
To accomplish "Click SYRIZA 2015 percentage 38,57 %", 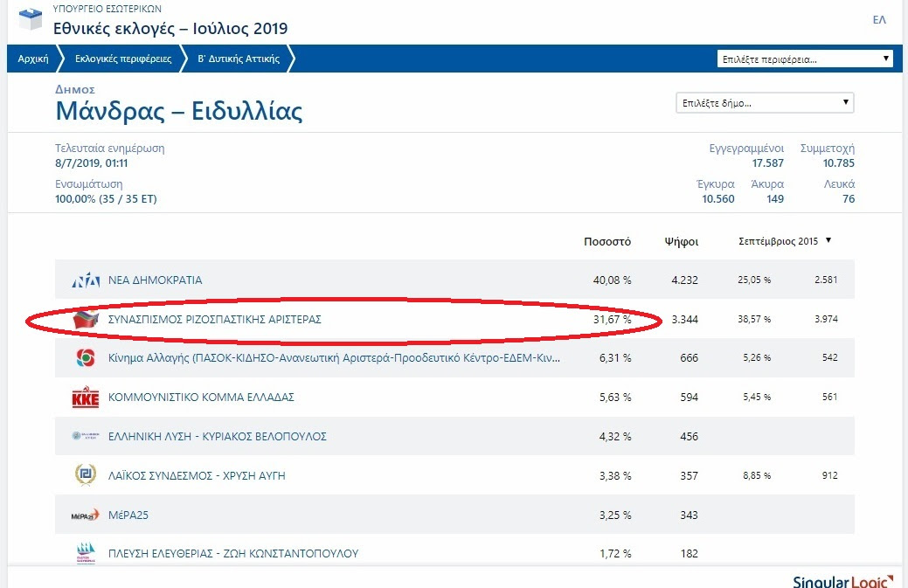I will 754,319.
